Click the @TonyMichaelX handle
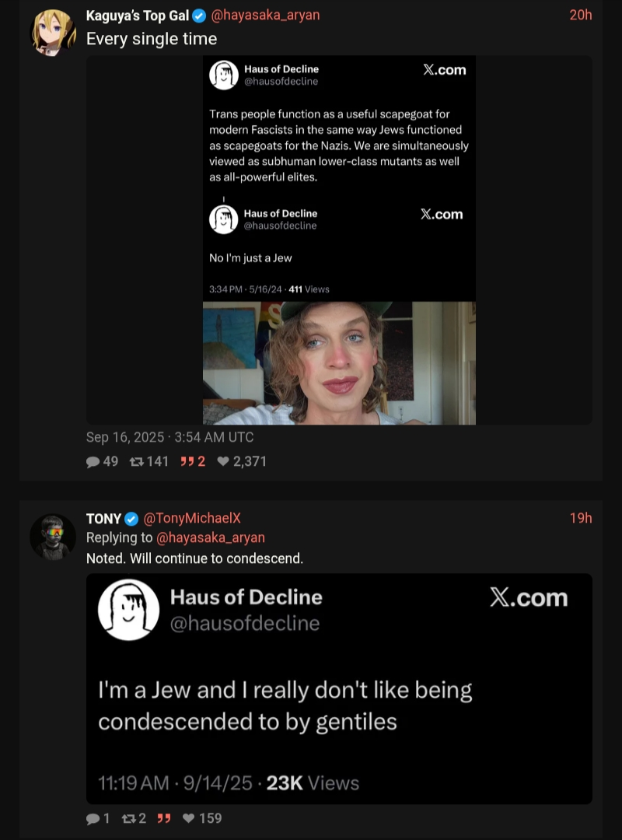 192,519
